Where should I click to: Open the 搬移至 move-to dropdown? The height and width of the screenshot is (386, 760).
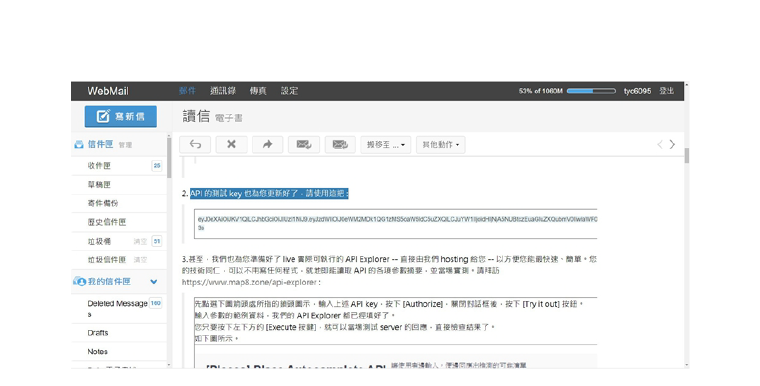386,145
